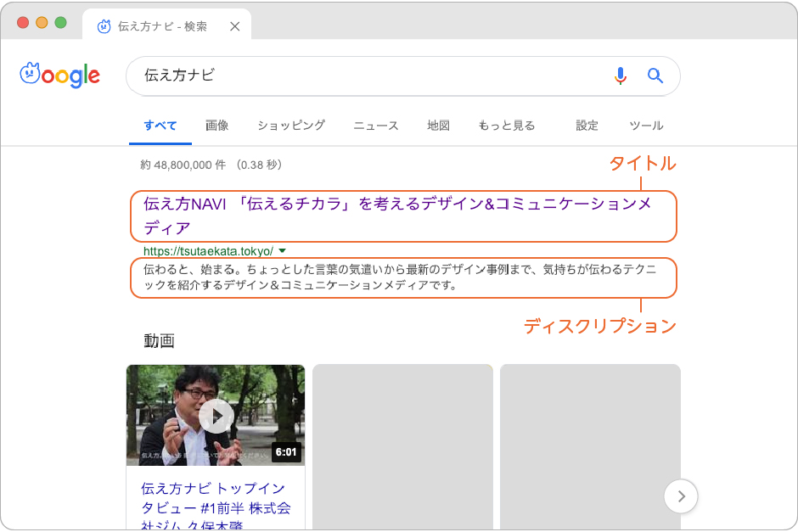Click the green maximize window button
Image resolution: width=798 pixels, height=532 pixels.
coord(60,22)
